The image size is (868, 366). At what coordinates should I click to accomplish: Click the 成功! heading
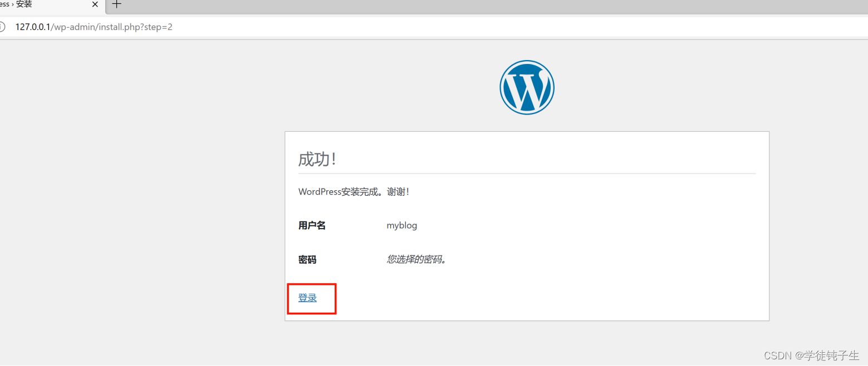pyautogui.click(x=317, y=159)
